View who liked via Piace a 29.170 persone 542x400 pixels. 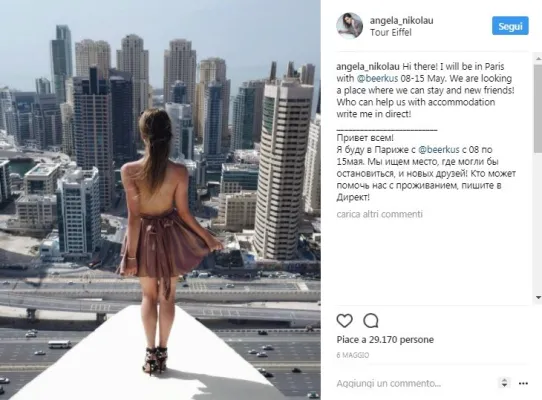(385, 340)
